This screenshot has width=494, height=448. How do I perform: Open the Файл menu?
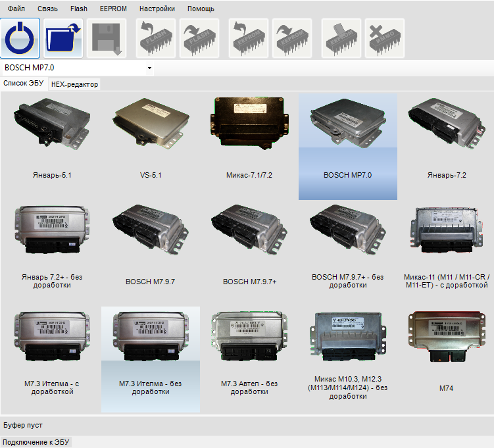(x=16, y=9)
